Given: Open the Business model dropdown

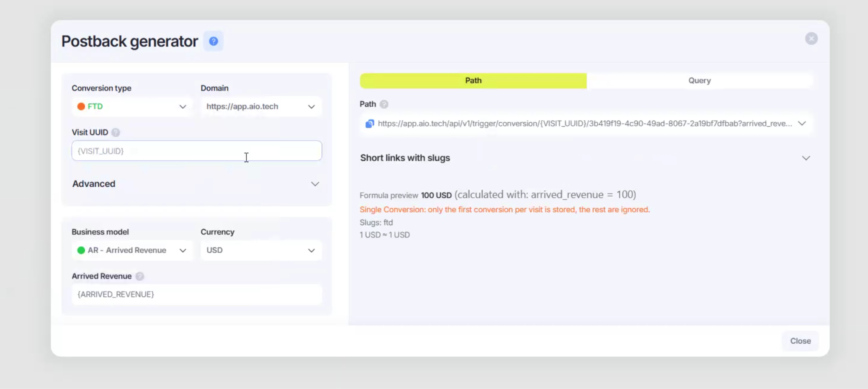Looking at the screenshot, I should point(132,251).
